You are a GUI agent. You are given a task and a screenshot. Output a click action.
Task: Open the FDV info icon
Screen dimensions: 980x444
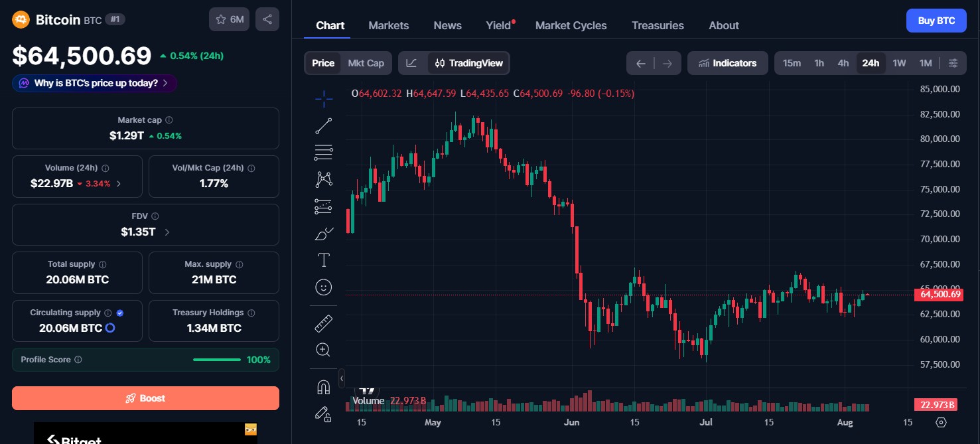coord(155,216)
